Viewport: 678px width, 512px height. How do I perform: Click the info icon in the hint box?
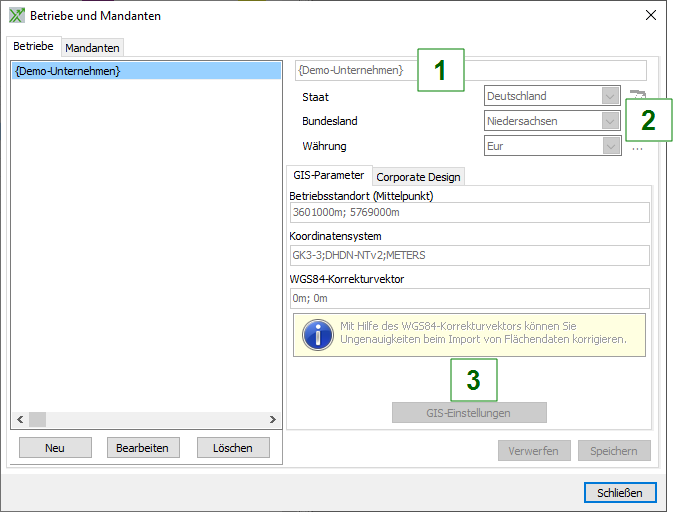[x=317, y=335]
